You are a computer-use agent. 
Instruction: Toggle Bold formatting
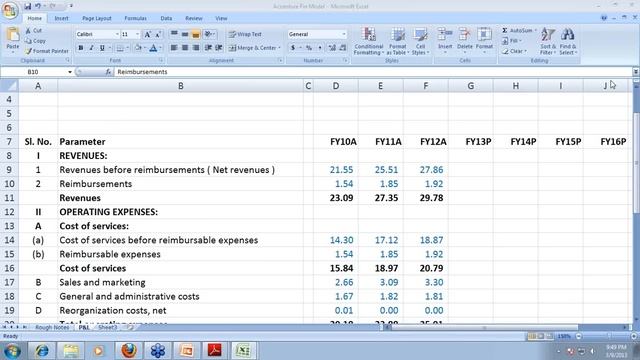pyautogui.click(x=81, y=48)
